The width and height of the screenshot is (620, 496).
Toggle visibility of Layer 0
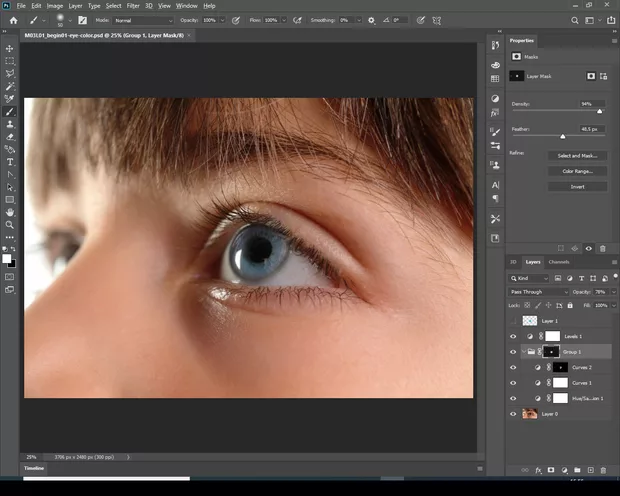click(513, 413)
